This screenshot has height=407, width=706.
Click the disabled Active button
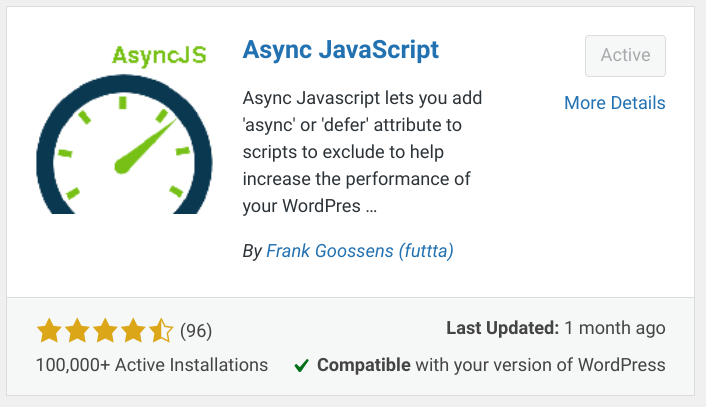(x=625, y=56)
